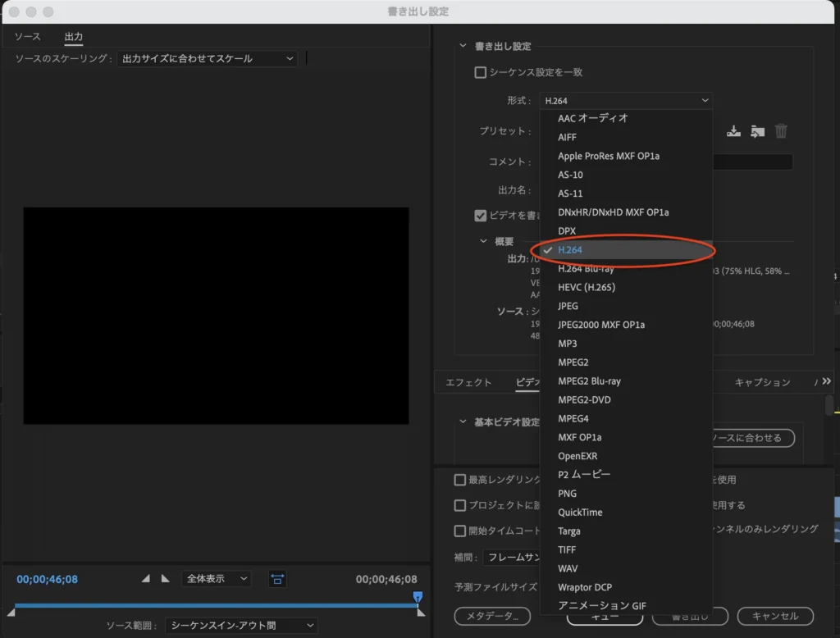Click the キャンセル button
The height and width of the screenshot is (638, 840).
[x=774, y=616]
